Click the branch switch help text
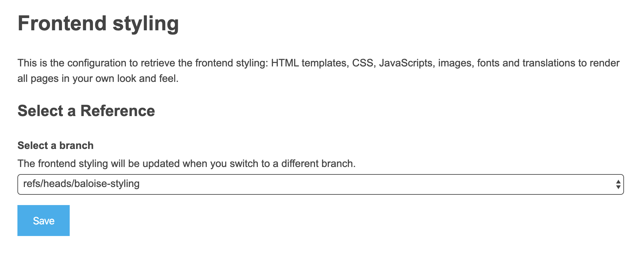Image resolution: width=644 pixels, height=256 pixels. (186, 163)
